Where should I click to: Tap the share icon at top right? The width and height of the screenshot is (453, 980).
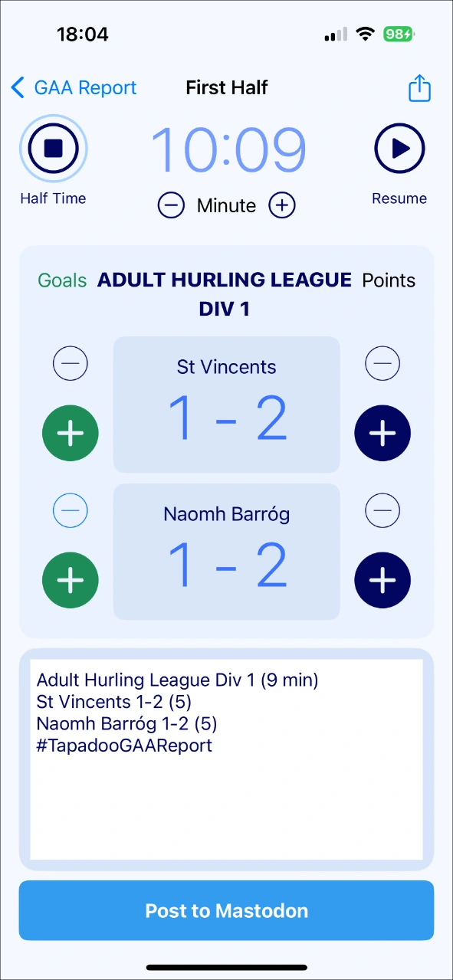click(x=419, y=87)
